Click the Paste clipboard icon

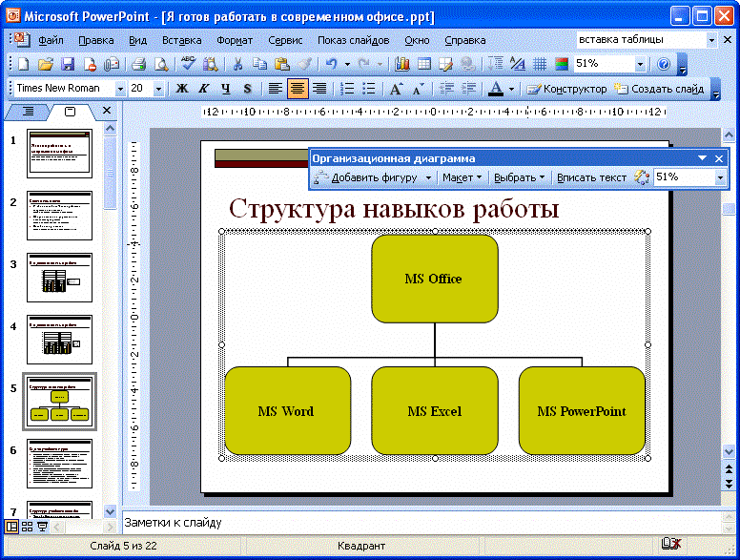click(281, 64)
